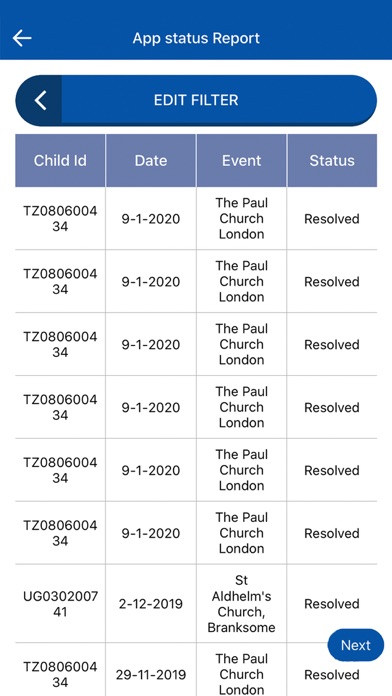
Task: Click the second row's Resolved status
Action: (x=332, y=282)
